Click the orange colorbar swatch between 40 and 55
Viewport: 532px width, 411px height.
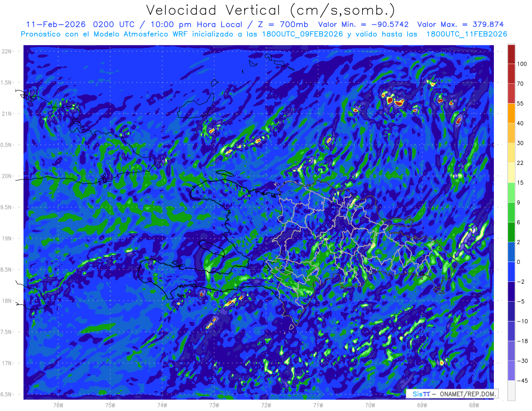point(511,113)
